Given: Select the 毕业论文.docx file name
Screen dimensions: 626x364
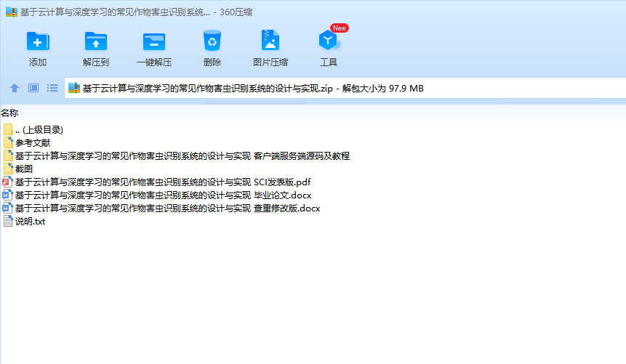Looking at the screenshot, I should pyautogui.click(x=164, y=195).
